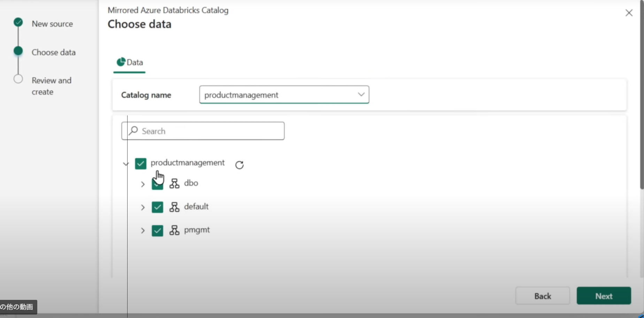Select the Choose data step label
644x318 pixels.
[x=54, y=52]
